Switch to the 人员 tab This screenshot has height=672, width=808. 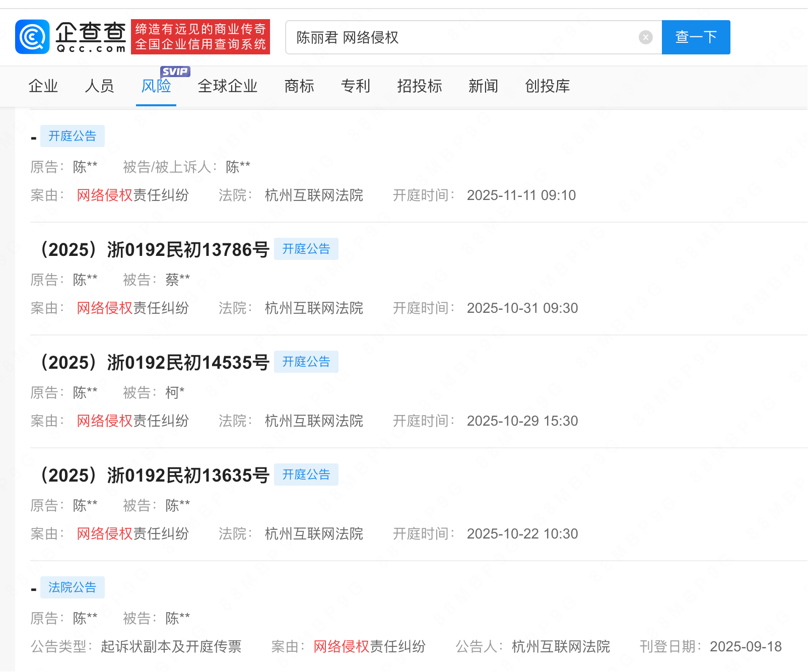pyautogui.click(x=100, y=86)
